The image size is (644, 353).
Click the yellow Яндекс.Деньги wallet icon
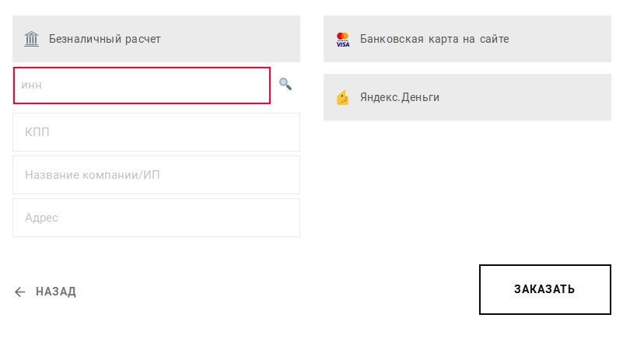[342, 98]
